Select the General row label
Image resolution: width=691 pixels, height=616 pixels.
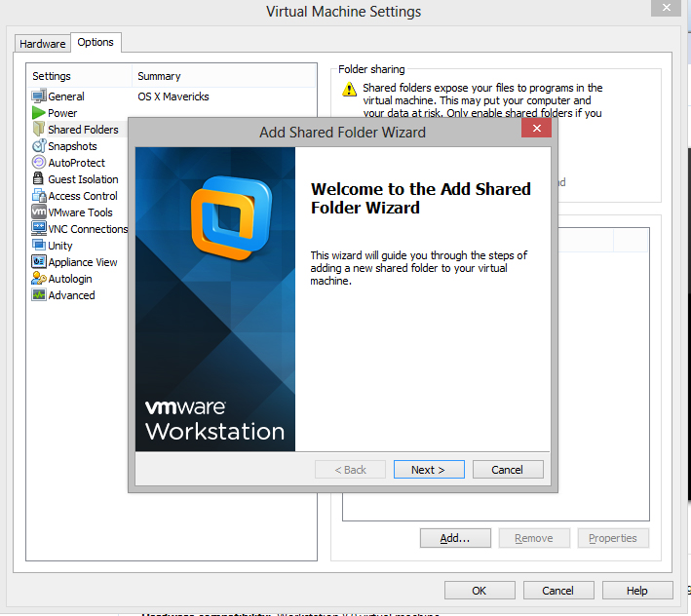[66, 96]
